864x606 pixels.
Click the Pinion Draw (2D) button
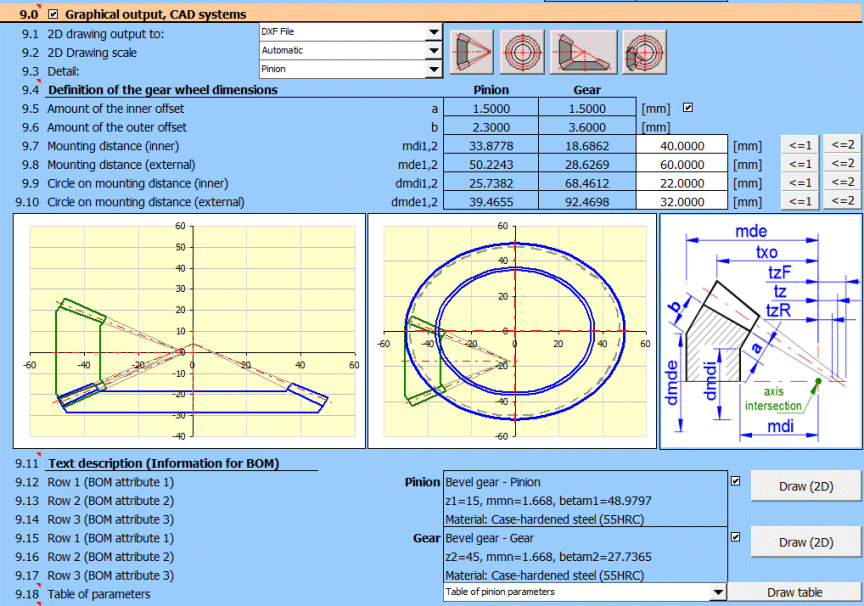806,486
